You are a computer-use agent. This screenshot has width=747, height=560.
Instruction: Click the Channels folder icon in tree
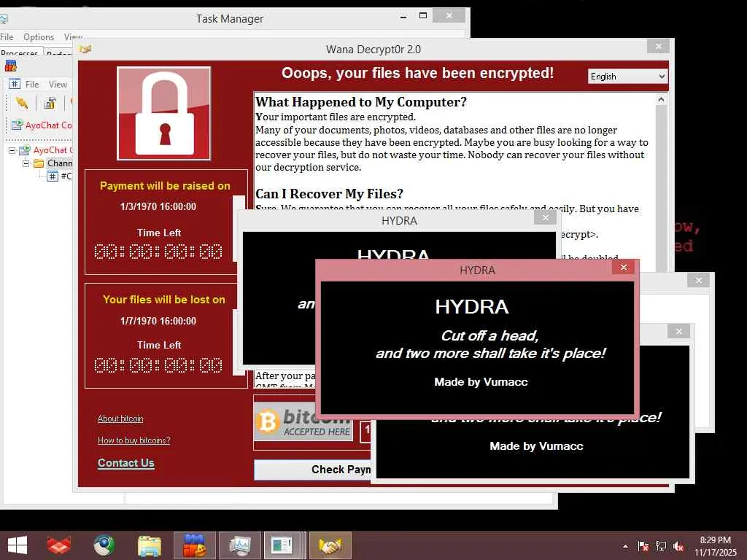[39, 163]
